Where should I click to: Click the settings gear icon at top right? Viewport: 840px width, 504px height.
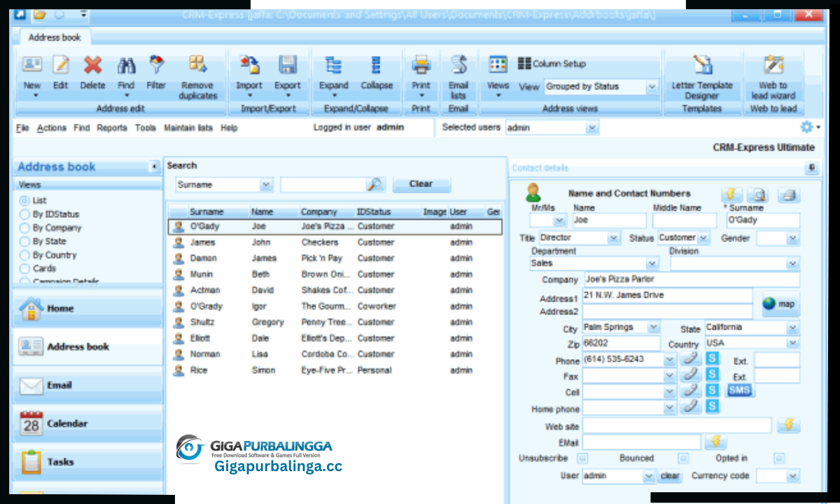(x=806, y=127)
